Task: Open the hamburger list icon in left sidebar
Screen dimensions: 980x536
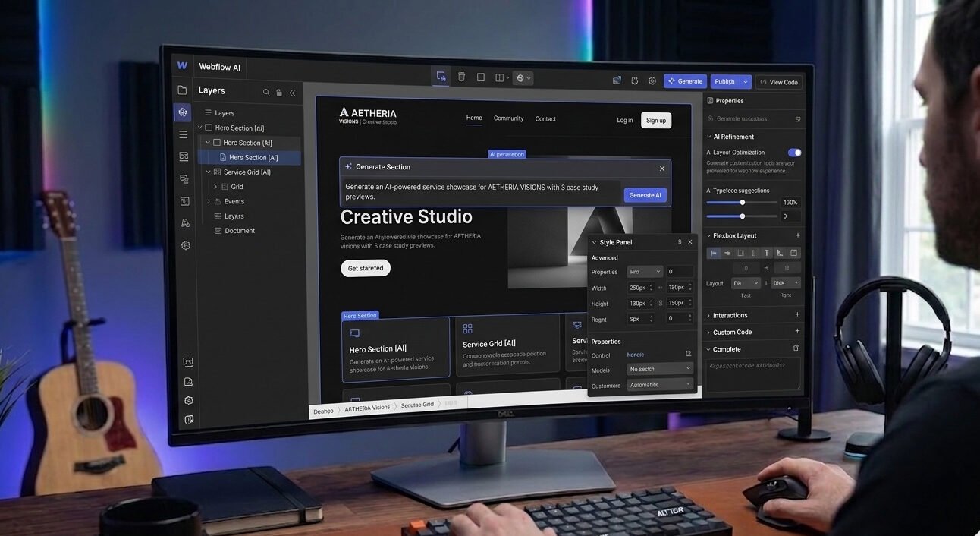Action: (183, 134)
